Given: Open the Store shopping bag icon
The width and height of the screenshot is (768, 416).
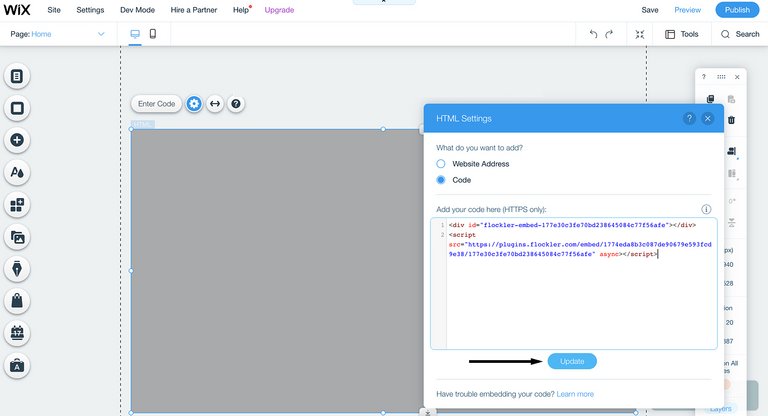Looking at the screenshot, I should (17, 301).
